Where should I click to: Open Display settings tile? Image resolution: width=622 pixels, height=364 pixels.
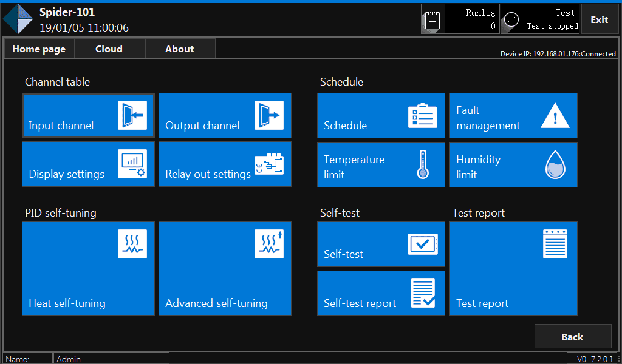click(x=88, y=164)
